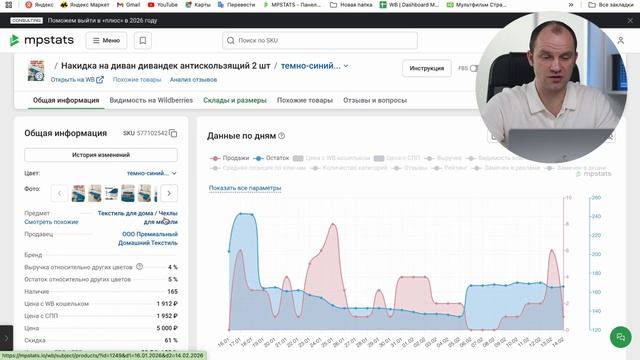This screenshot has width=640, height=360.
Task: Select first product photo thumbnail
Action: point(78,193)
